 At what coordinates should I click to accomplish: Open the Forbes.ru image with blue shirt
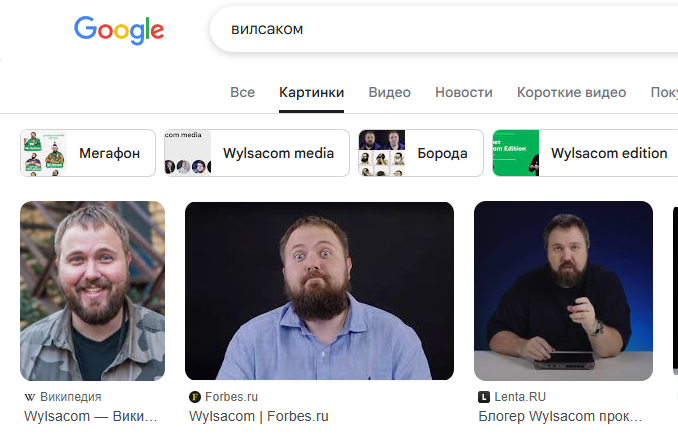320,291
